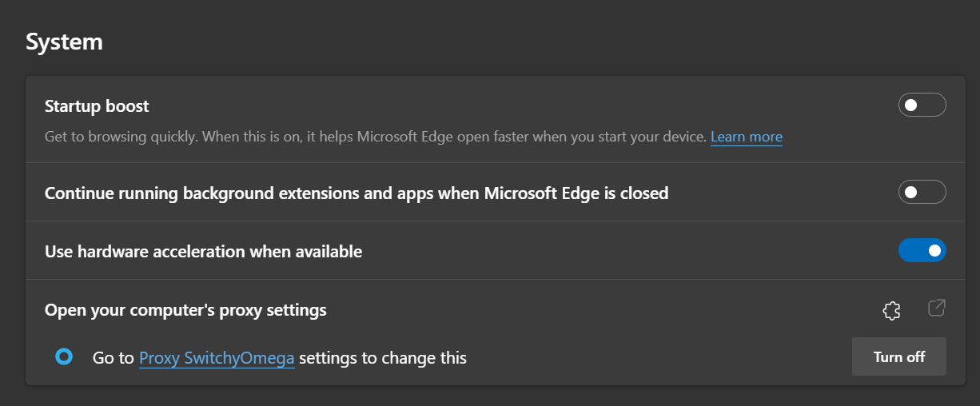Click the 'settings to change this' text
Screen dimensions: 980x406
click(x=382, y=358)
